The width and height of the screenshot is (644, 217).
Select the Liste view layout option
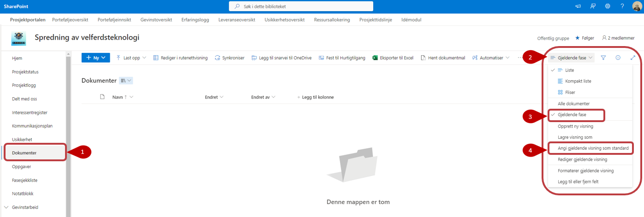570,70
